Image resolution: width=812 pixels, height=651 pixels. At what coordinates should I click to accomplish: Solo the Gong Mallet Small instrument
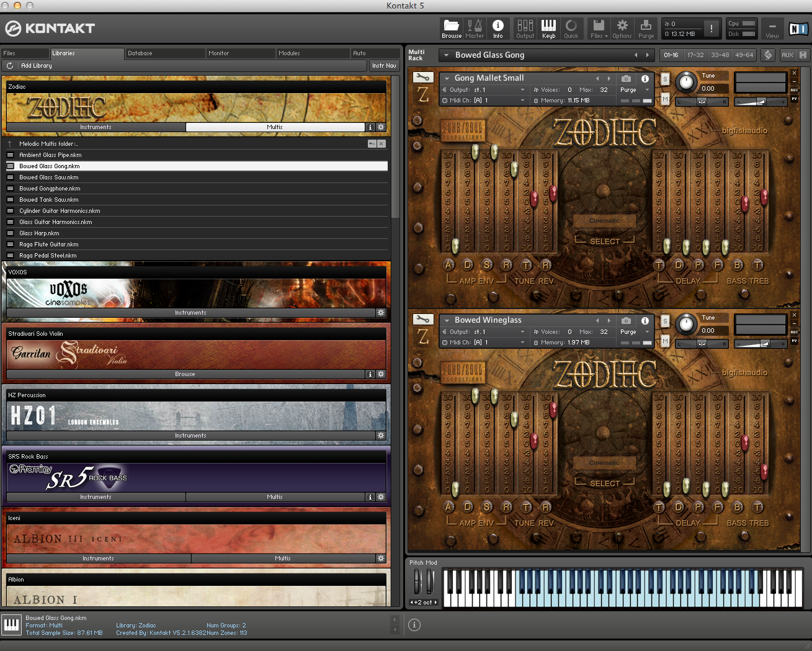pos(665,79)
